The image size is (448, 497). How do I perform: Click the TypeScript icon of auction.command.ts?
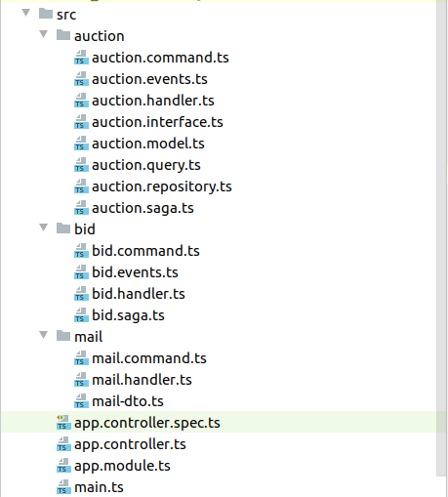tap(81, 58)
